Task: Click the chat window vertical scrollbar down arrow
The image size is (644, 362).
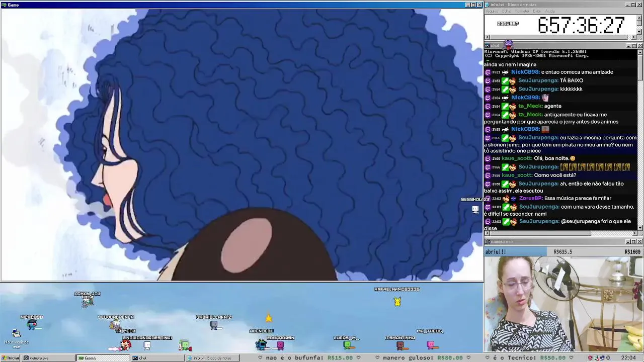Action: point(639,228)
